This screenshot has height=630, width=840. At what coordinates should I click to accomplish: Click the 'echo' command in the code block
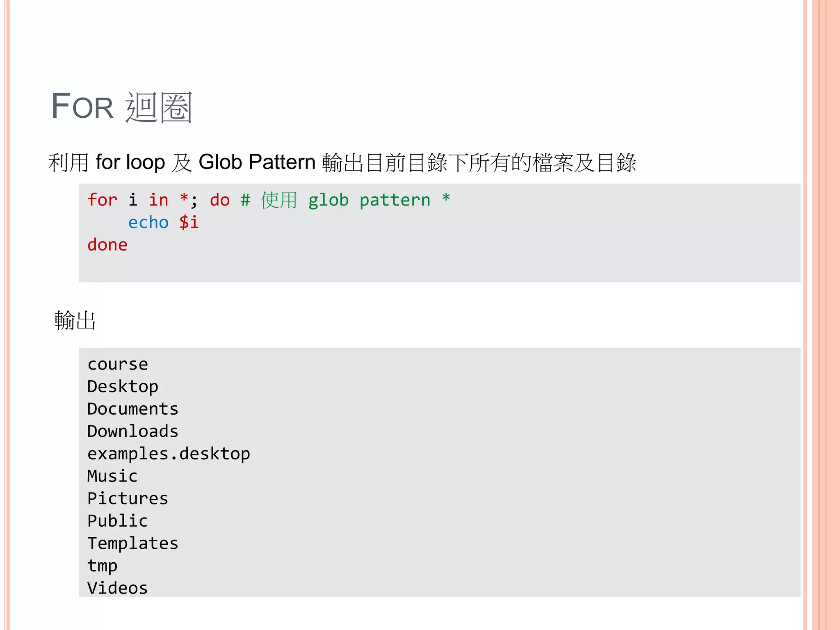148,222
